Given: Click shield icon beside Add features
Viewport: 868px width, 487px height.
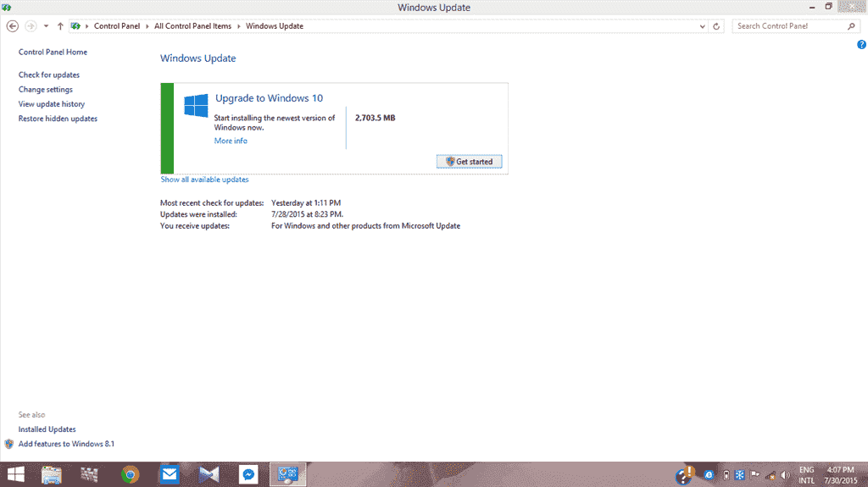Looking at the screenshot, I should point(8,444).
